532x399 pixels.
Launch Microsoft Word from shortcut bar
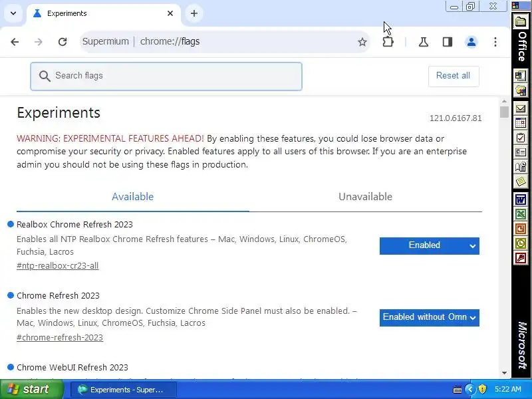tap(521, 199)
